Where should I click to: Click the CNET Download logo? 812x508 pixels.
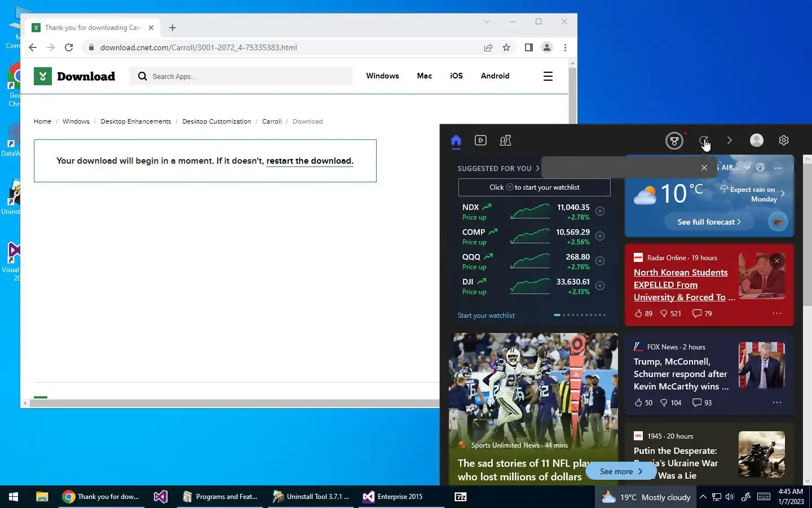[x=74, y=76]
